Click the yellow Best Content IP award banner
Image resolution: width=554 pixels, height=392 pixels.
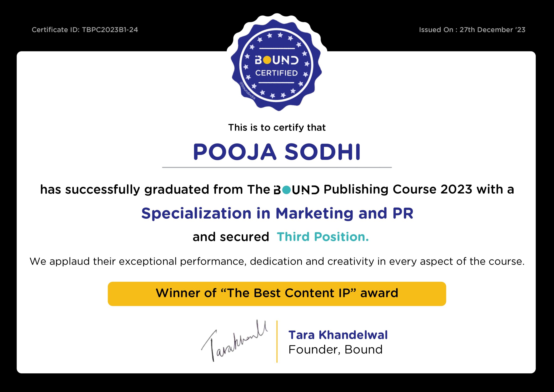click(x=277, y=294)
